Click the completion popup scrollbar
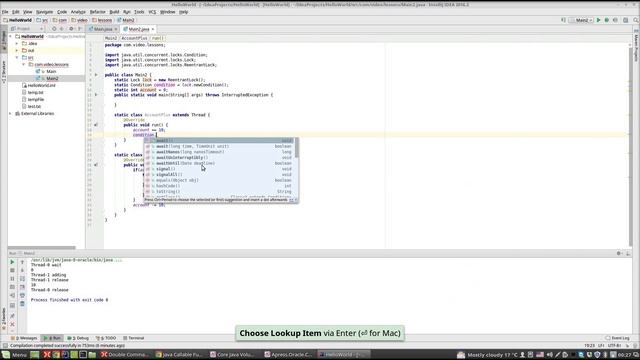640x360 pixels. pos(297,148)
